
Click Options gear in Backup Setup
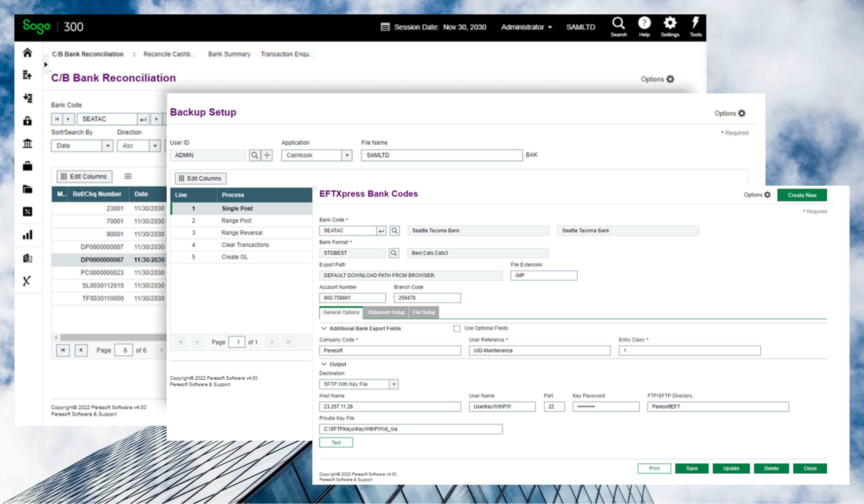[742, 113]
